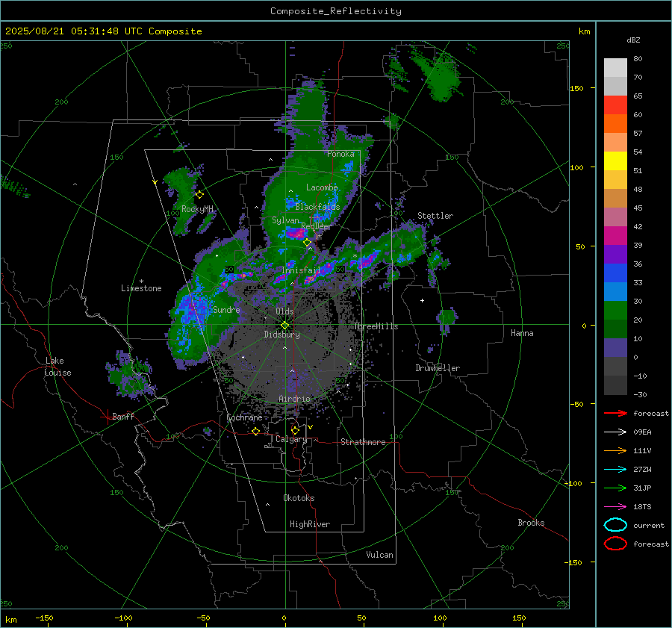Click the -150 tick on bottom km axis
The width and height of the screenshot is (672, 628).
[44, 618]
